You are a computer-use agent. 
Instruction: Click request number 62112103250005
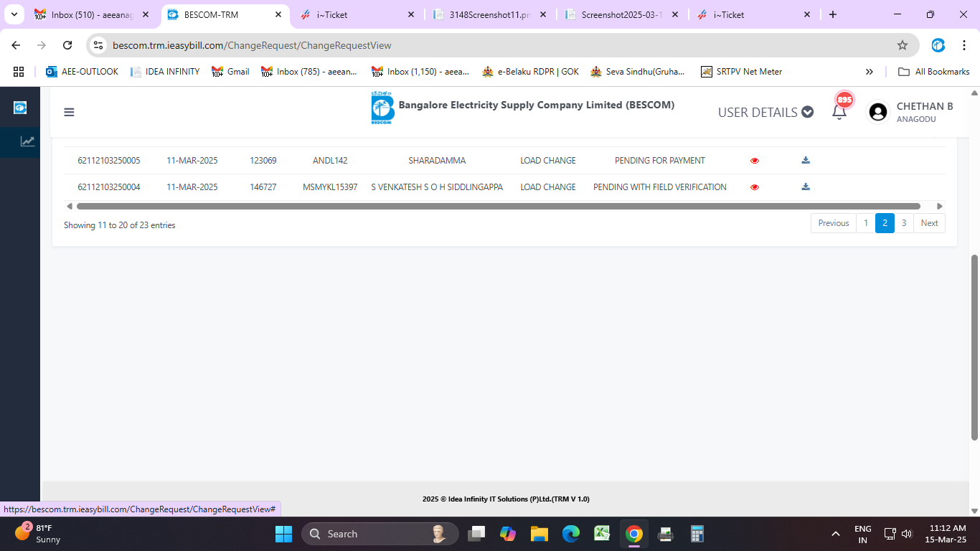click(109, 161)
